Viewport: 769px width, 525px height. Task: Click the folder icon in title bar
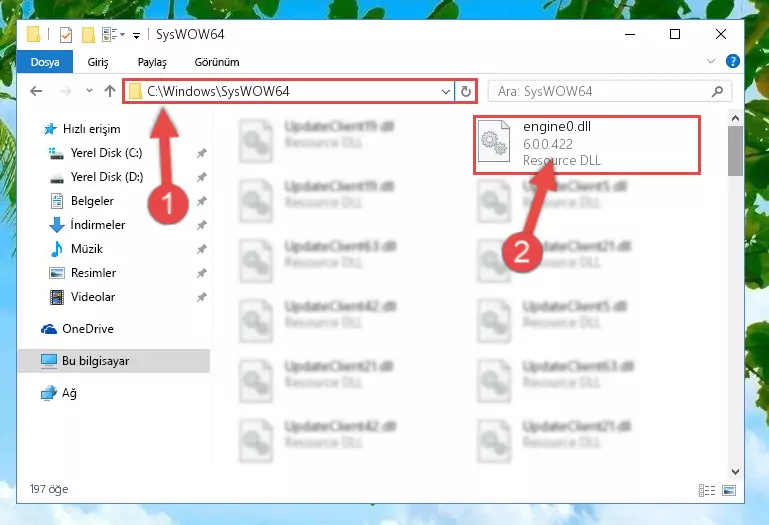[33, 34]
